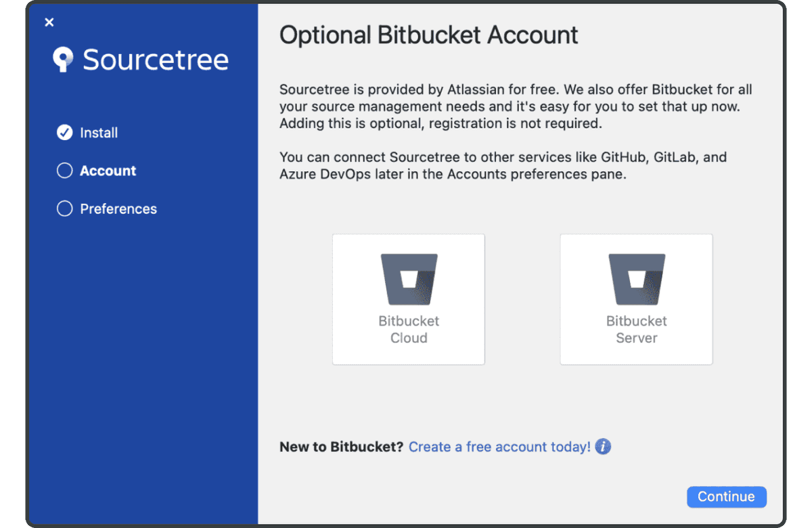Click the Sourcetree logo icon

tap(64, 60)
